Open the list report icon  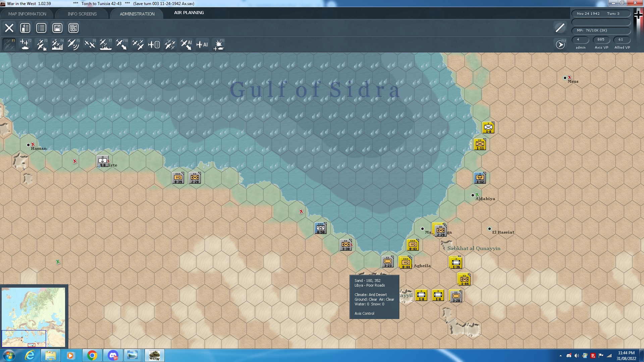41,28
